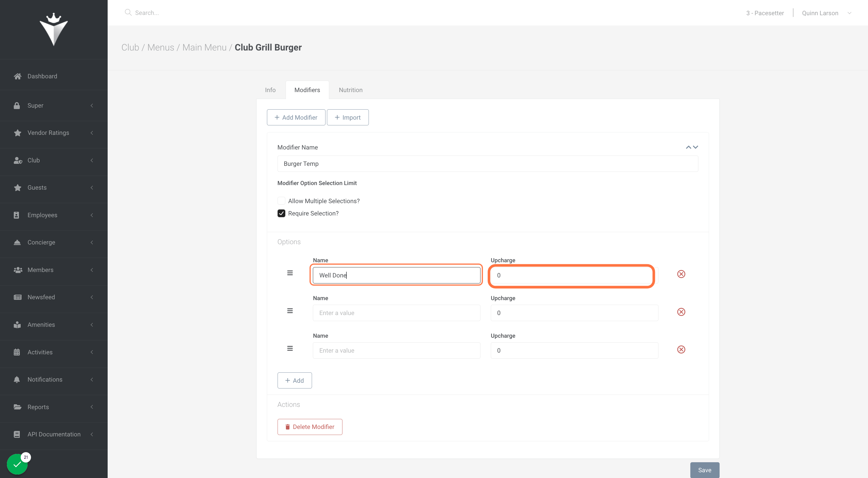The image size is (868, 478).
Task: Click the Menus breadcrumb link
Action: click(x=161, y=48)
